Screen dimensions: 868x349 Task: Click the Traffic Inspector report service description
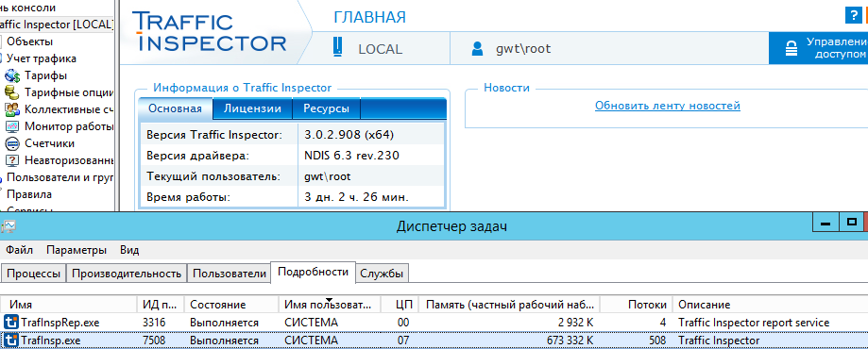tap(754, 323)
